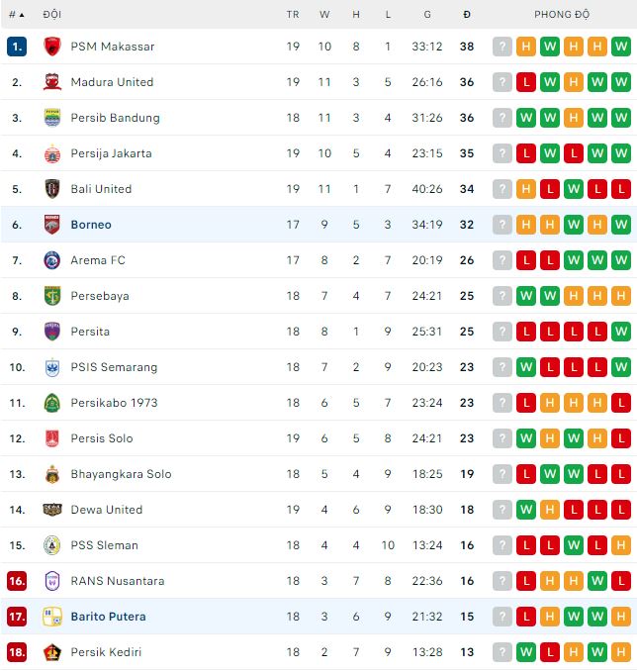
Task: Click the Persebaya green crest icon
Action: point(52,296)
